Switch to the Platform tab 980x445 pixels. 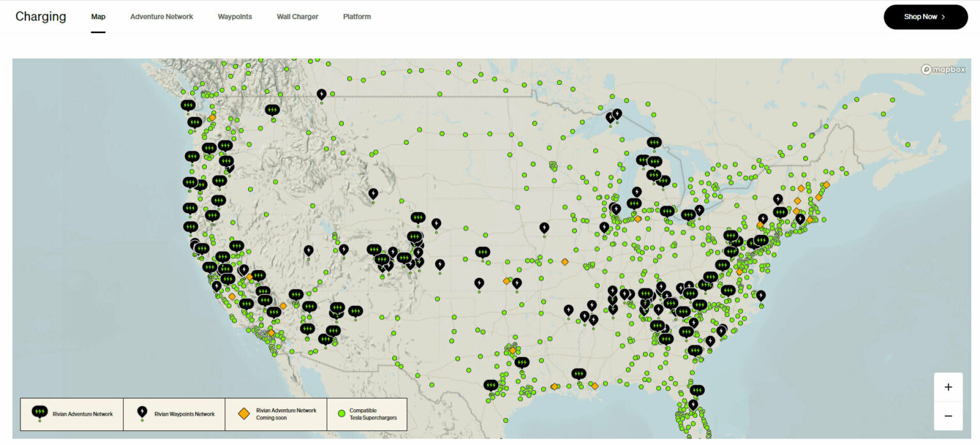(x=357, y=17)
